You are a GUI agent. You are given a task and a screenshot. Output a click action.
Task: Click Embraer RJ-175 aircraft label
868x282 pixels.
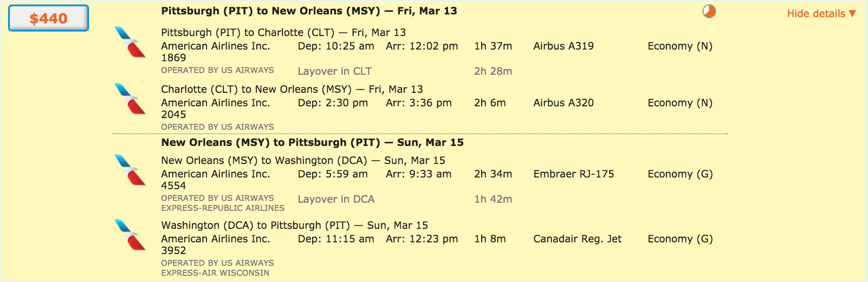pyautogui.click(x=573, y=174)
